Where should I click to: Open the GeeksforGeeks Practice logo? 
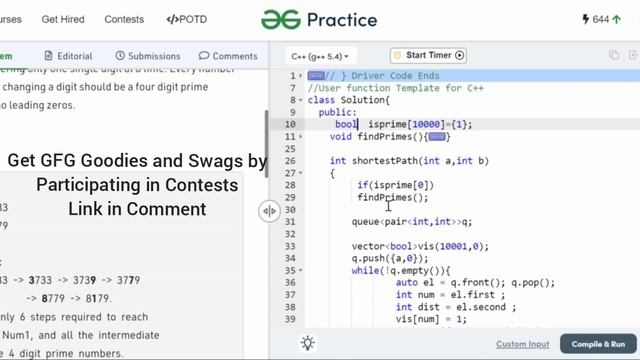319,20
